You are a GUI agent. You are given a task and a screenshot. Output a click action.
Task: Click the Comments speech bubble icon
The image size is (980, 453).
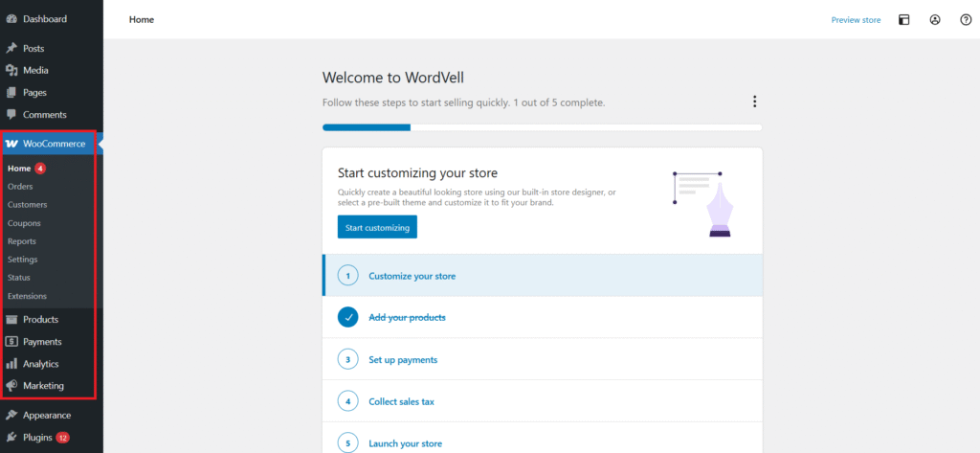pyautogui.click(x=11, y=115)
